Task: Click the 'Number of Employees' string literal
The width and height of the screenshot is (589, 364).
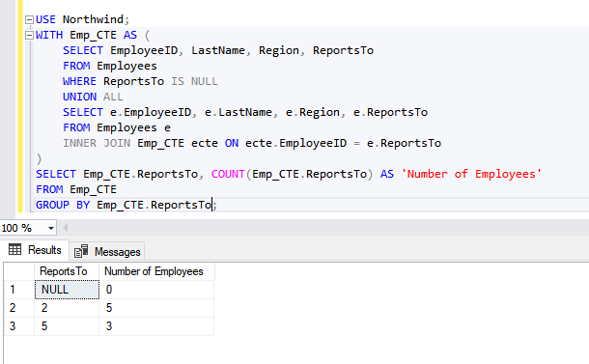Action: pyautogui.click(x=471, y=174)
